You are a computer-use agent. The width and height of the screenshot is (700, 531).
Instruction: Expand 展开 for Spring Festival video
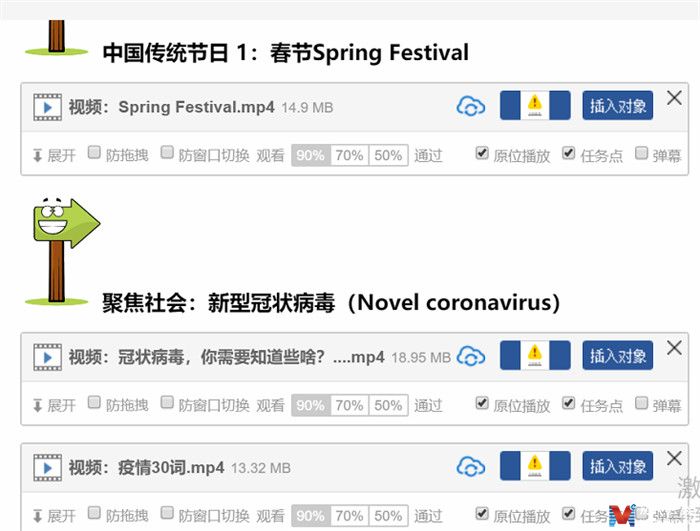54,155
